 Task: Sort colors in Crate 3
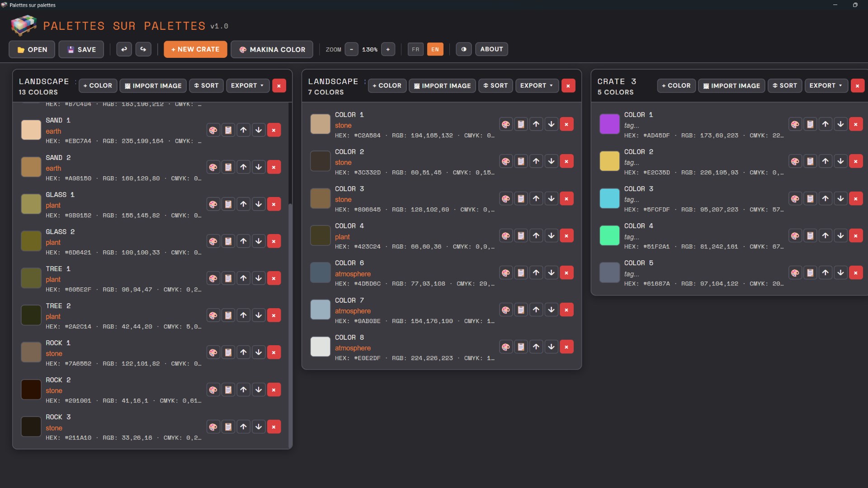785,85
